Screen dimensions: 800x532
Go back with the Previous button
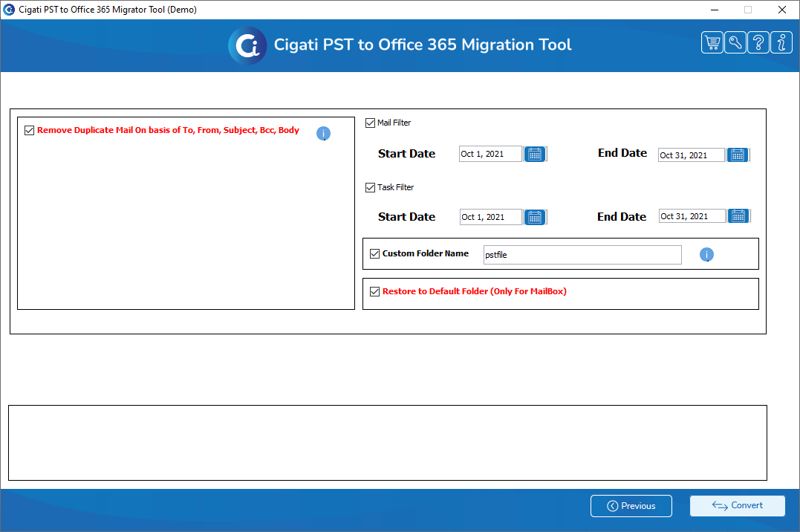(x=631, y=506)
